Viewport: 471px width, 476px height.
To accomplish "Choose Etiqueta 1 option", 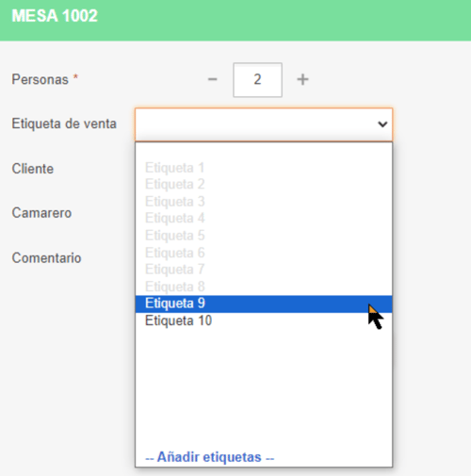I will (264, 168).
